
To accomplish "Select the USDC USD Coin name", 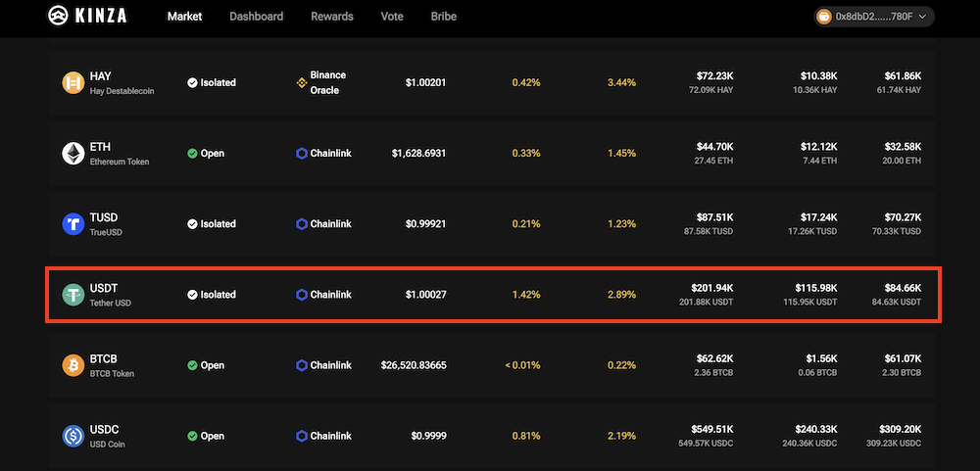I will coord(107,436).
